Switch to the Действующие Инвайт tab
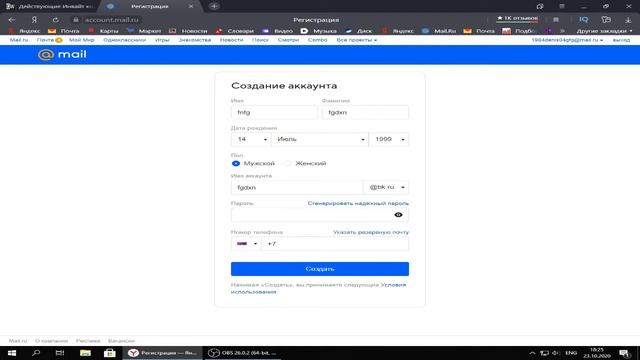Screen dimensions: 640x360 pos(50,6)
